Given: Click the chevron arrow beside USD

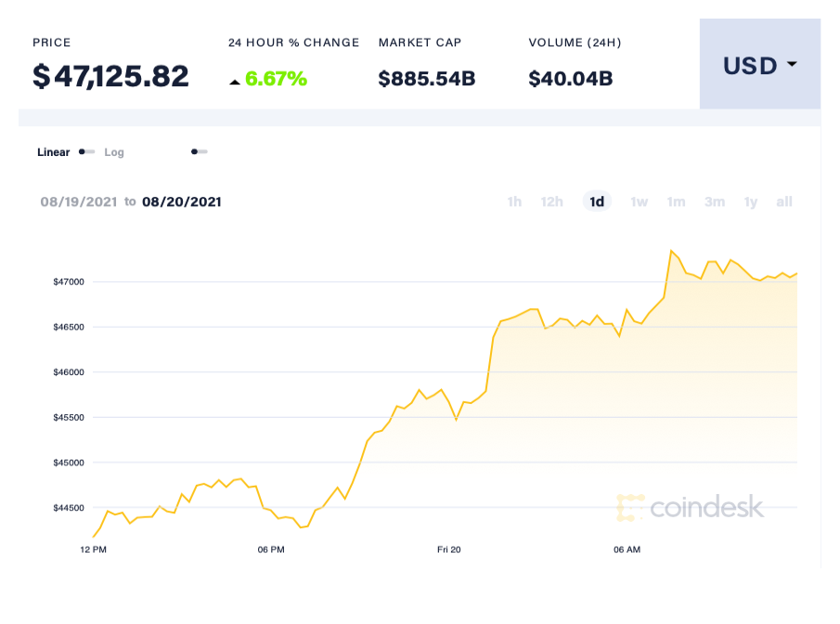Looking at the screenshot, I should click(x=792, y=65).
